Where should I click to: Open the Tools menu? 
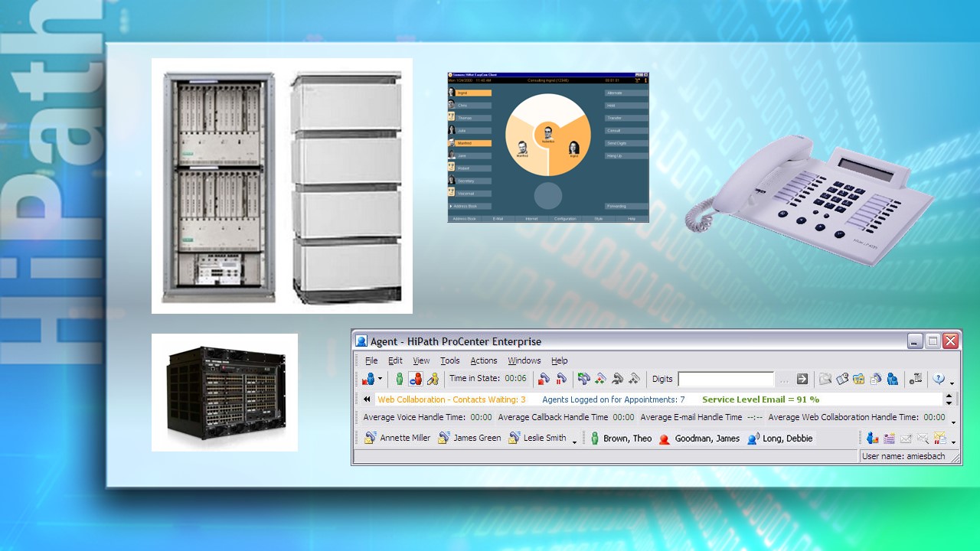[450, 360]
